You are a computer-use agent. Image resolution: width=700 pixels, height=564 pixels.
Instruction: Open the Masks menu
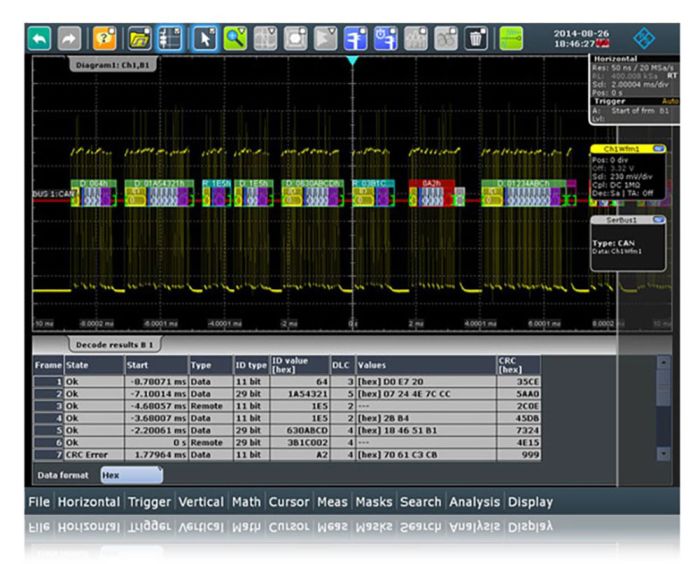pyautogui.click(x=374, y=502)
